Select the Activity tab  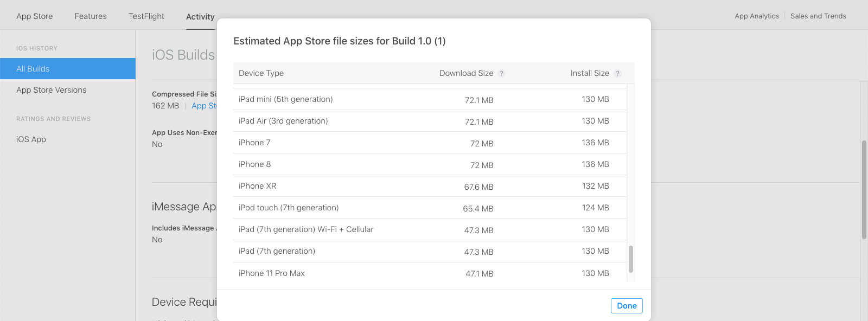click(200, 17)
